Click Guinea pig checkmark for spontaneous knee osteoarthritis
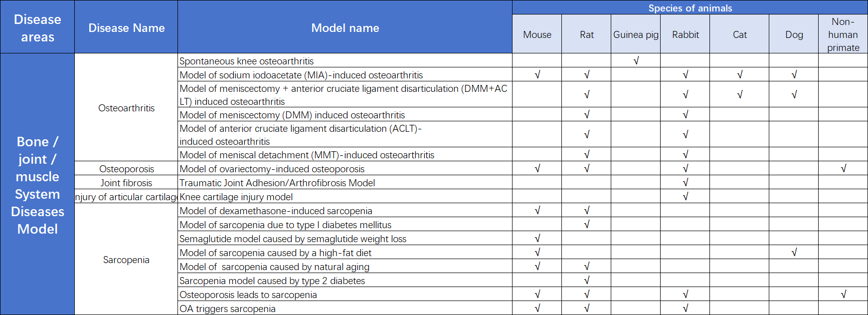Image resolution: width=868 pixels, height=315 pixels. pos(636,61)
